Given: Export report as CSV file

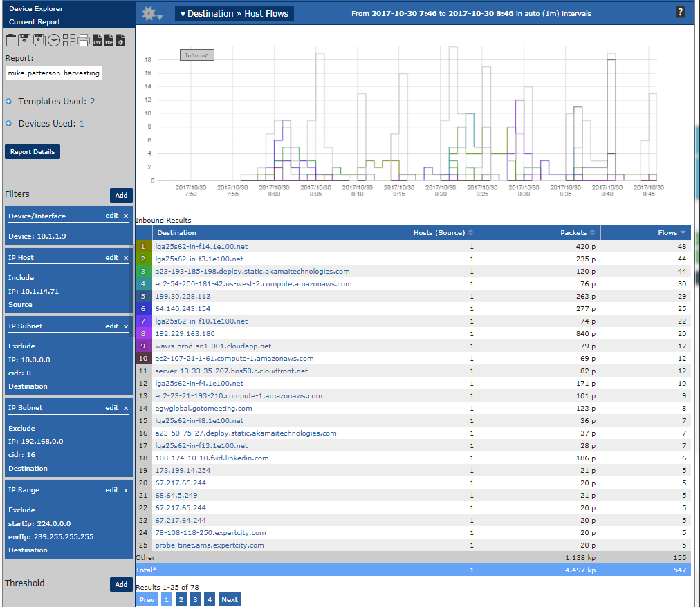Looking at the screenshot, I should coord(97,40).
